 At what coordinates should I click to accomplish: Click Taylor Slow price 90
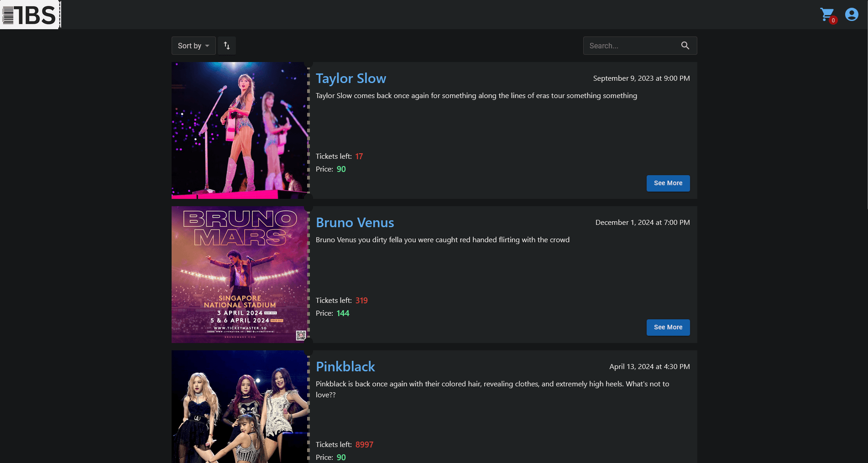click(x=341, y=169)
